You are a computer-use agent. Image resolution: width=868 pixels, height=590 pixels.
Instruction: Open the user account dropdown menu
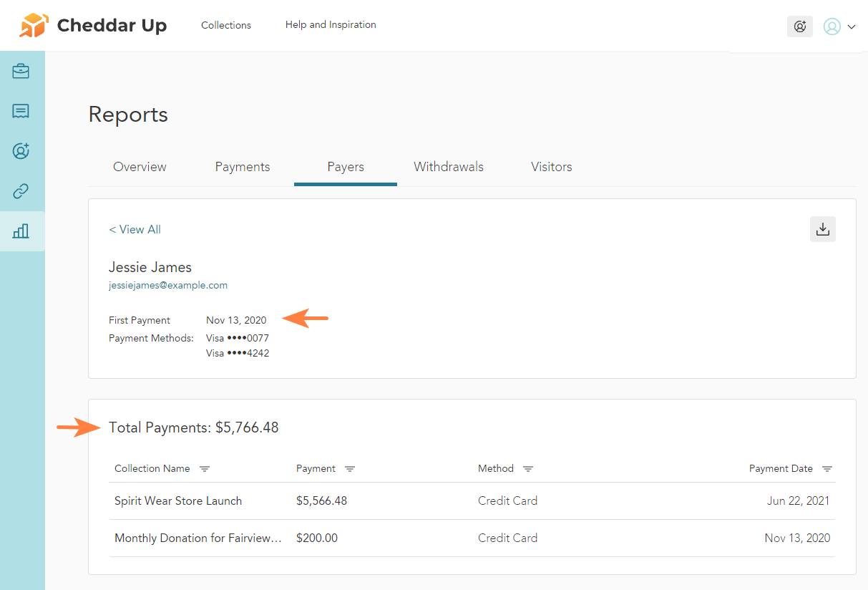(839, 26)
